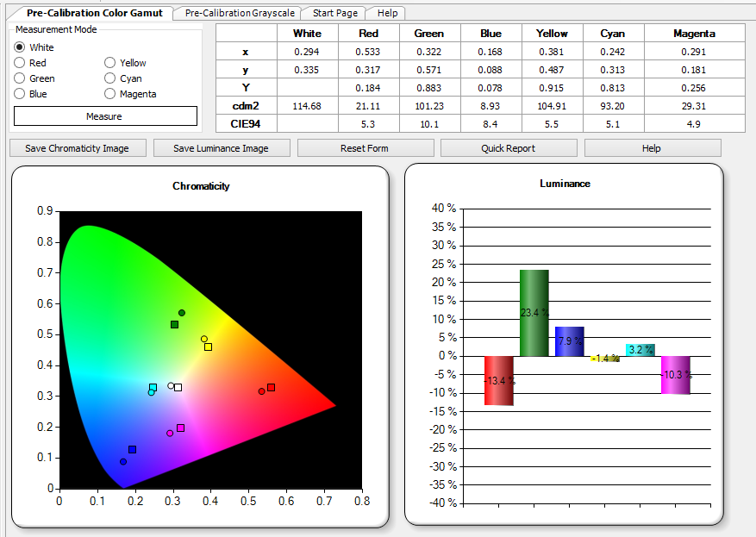Switch to Pre-Calibration Grayscale tab
The height and width of the screenshot is (537, 756).
[240, 13]
